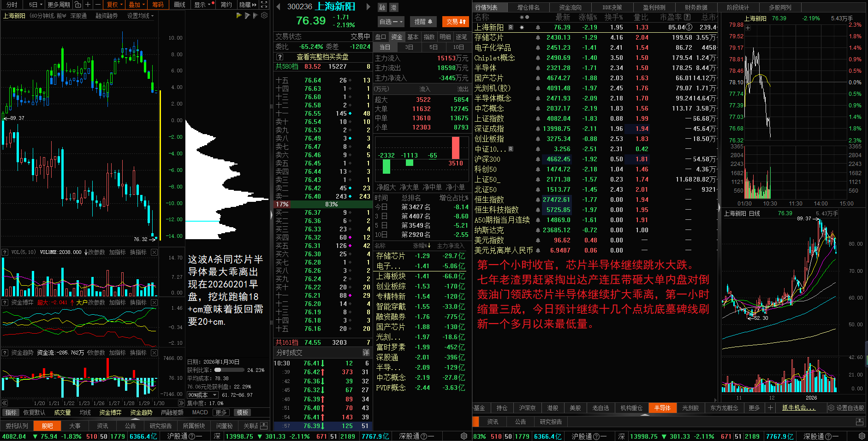Toggle 筹码 chip distribution view
Screen dimensions: 868x441
(158, 5)
